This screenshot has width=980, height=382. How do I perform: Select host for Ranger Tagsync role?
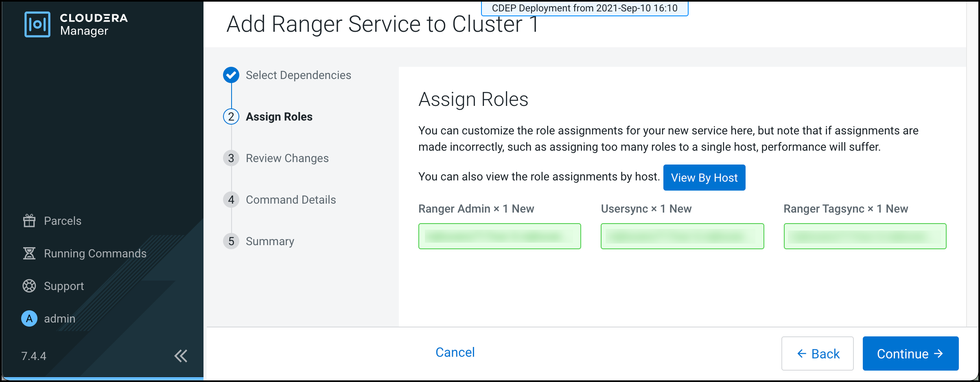click(x=865, y=236)
